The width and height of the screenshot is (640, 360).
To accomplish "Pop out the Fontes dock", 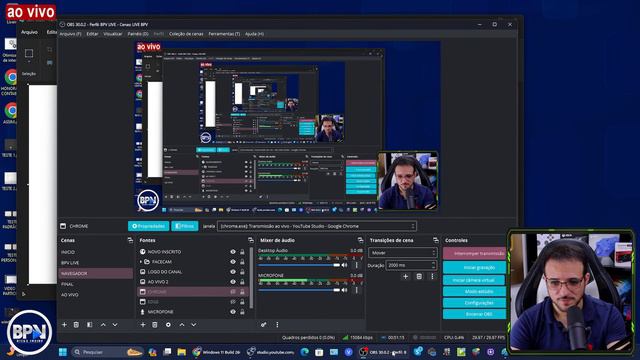I will [251, 240].
